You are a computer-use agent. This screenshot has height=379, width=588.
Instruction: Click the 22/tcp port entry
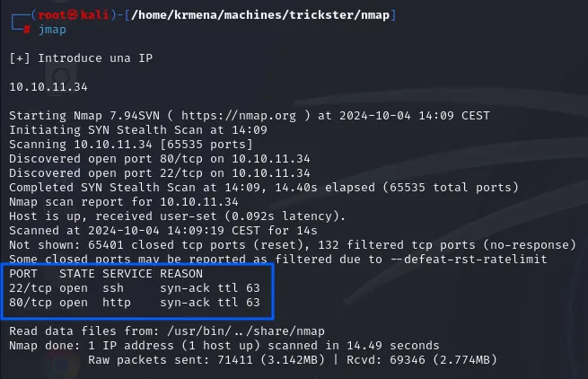(31, 288)
